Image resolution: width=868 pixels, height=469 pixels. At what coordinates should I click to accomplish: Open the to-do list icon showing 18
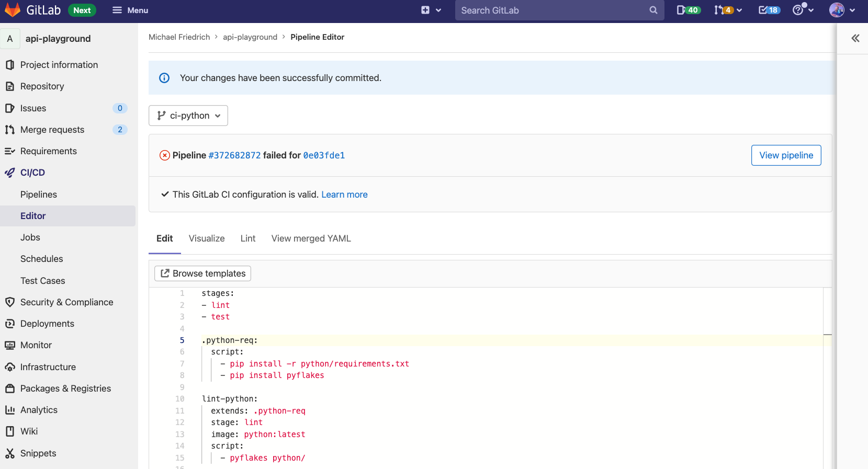point(769,10)
